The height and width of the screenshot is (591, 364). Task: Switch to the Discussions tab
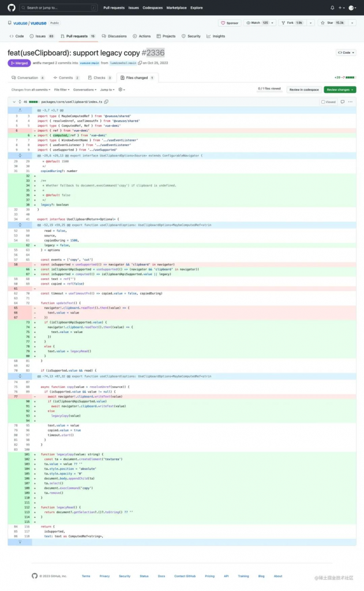pyautogui.click(x=114, y=36)
